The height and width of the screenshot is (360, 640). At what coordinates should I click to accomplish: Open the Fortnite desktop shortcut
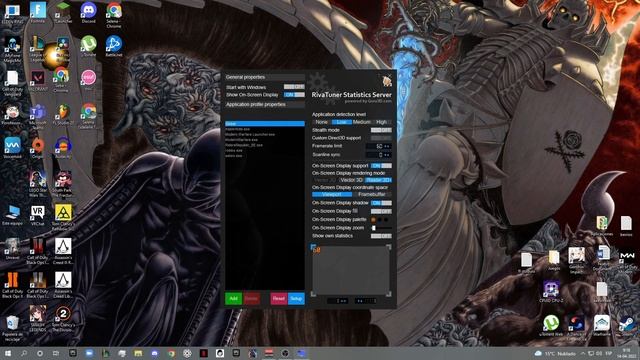38,13
